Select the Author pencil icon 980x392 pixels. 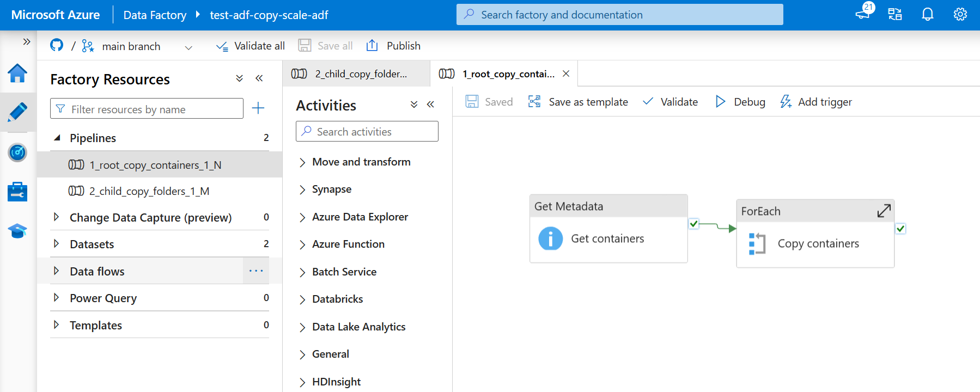[x=17, y=112]
